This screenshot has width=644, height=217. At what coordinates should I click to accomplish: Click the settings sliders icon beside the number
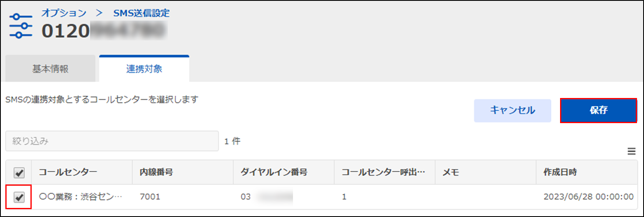21,26
